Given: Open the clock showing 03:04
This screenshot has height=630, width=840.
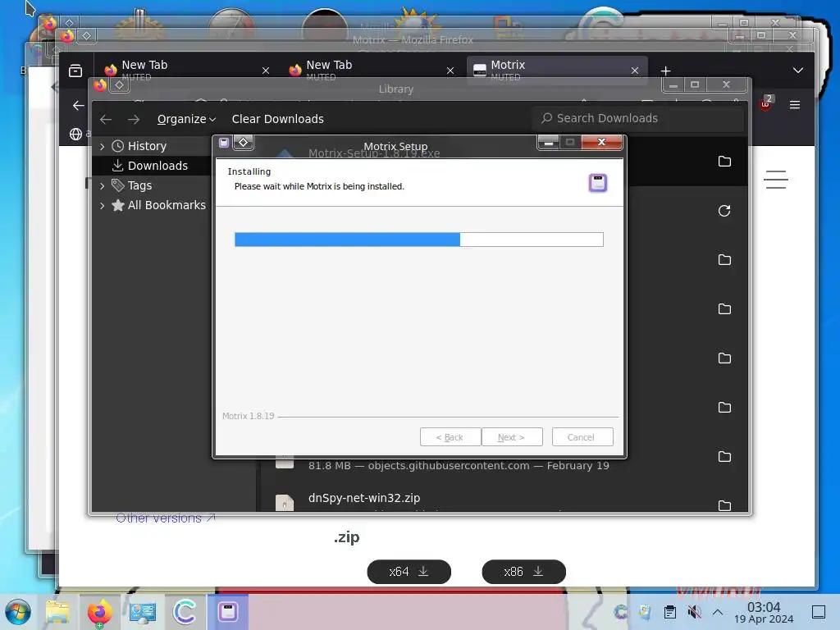Looking at the screenshot, I should (x=764, y=612).
